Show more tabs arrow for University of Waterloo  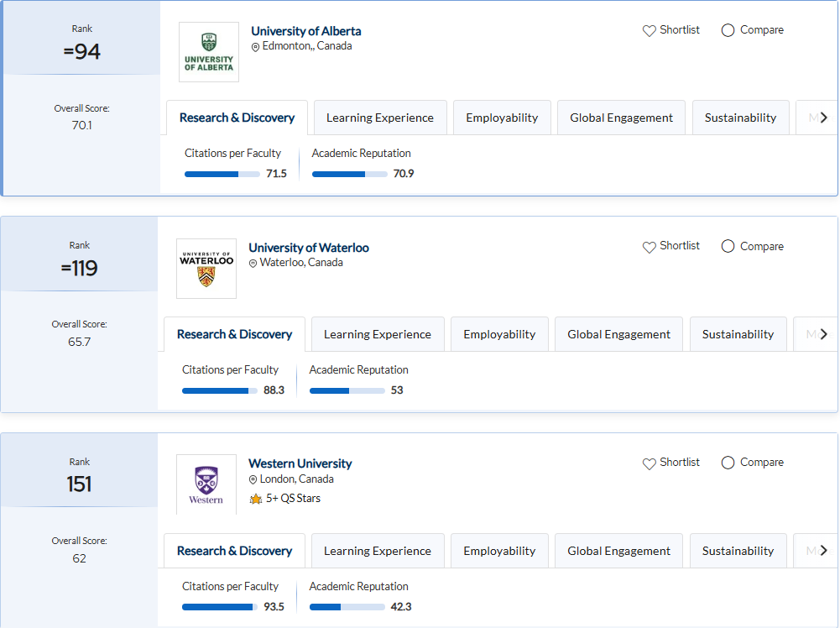tap(824, 334)
